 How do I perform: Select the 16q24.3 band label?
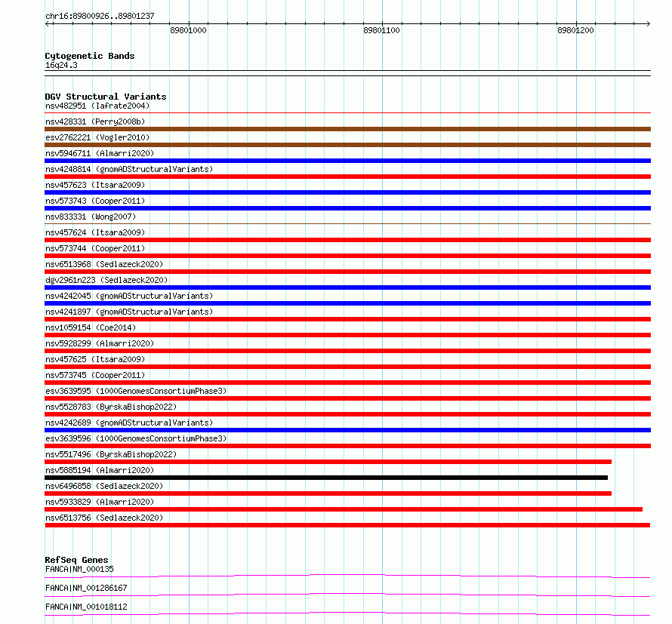[x=61, y=65]
